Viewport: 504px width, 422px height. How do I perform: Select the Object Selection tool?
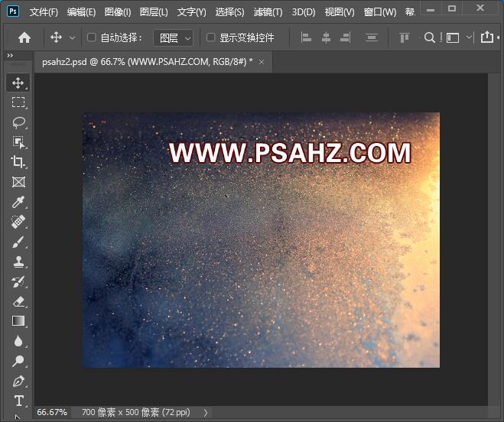18,142
